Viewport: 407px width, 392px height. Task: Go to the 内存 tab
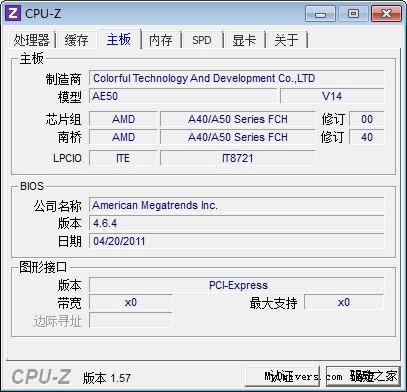click(161, 40)
